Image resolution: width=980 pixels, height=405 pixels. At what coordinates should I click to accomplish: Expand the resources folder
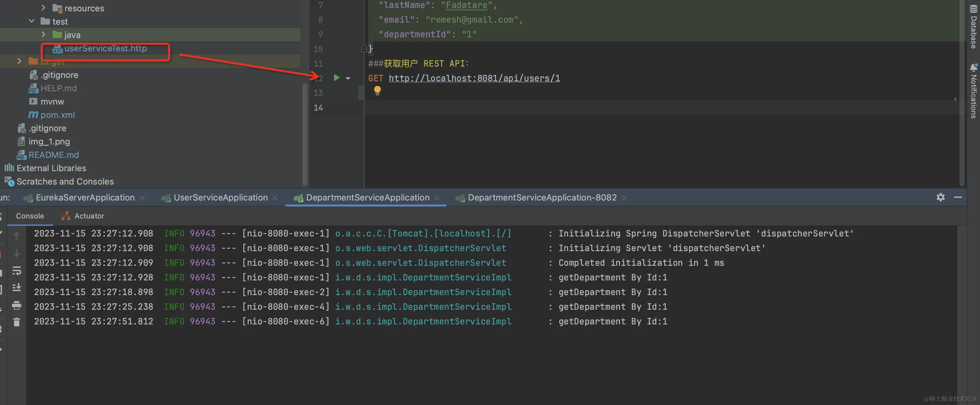[x=43, y=8]
